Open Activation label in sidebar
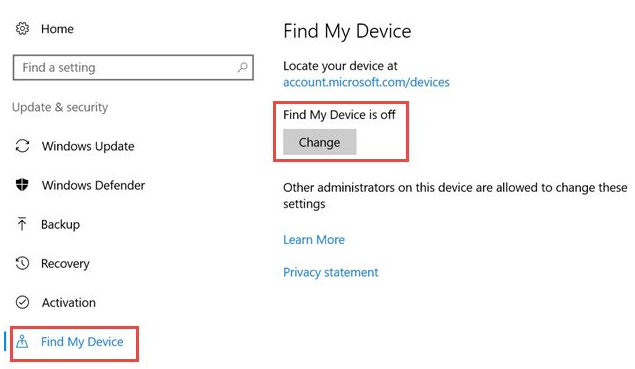The image size is (635, 369). (x=68, y=303)
